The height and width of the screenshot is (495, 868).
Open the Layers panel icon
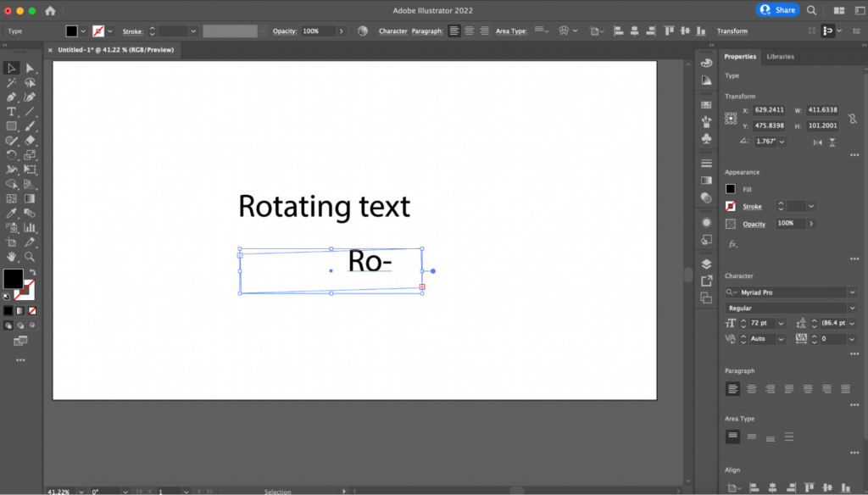click(x=706, y=264)
